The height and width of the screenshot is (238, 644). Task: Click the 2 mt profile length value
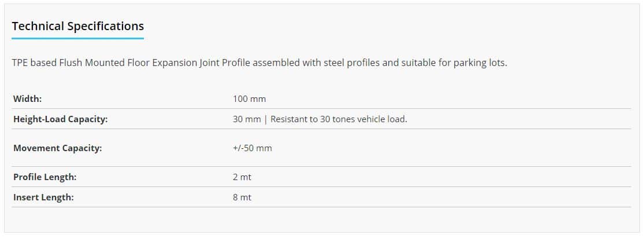click(242, 177)
